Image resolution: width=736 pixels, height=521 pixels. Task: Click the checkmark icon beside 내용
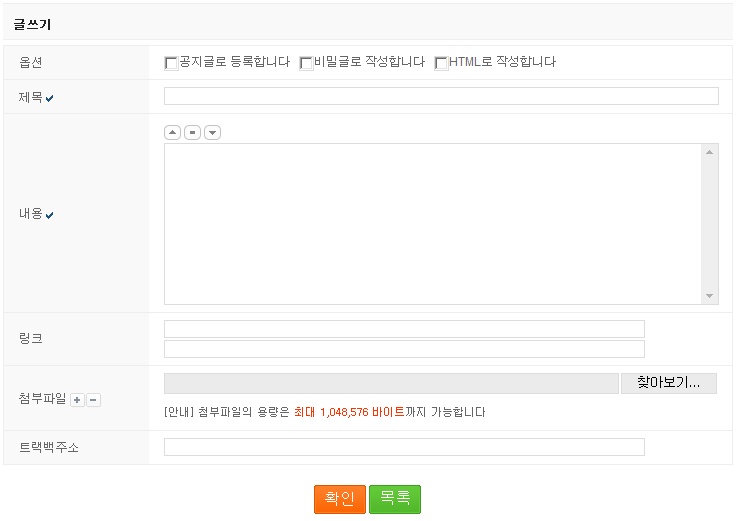[x=50, y=215]
